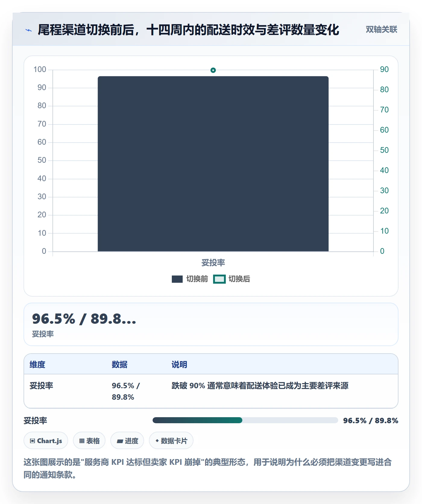Click the teal 50 tick on the right axis
Image resolution: width=422 pixels, height=504 pixels.
pos(384,150)
